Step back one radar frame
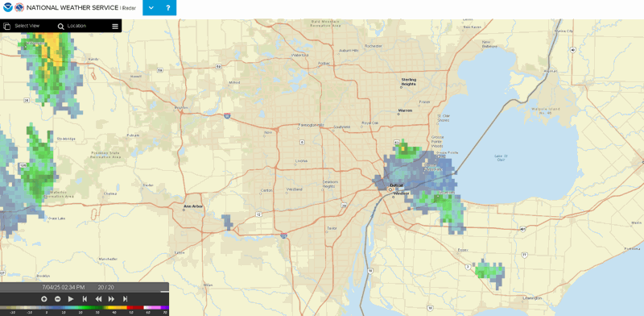 click(98, 299)
